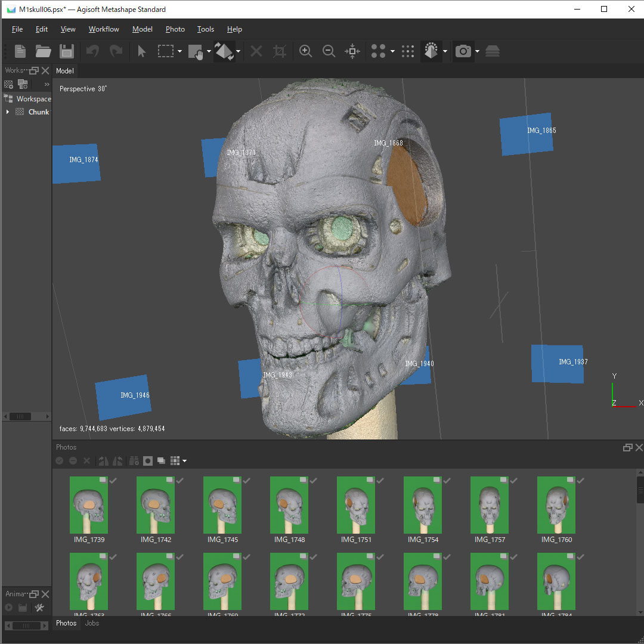This screenshot has width=644, height=644.
Task: Open the View menu
Action: pyautogui.click(x=68, y=29)
